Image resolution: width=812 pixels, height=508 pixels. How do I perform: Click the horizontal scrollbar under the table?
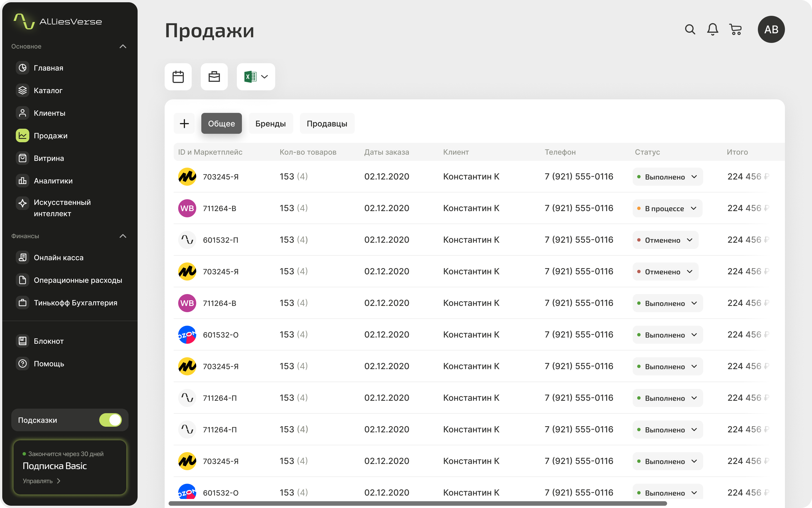[x=417, y=503]
